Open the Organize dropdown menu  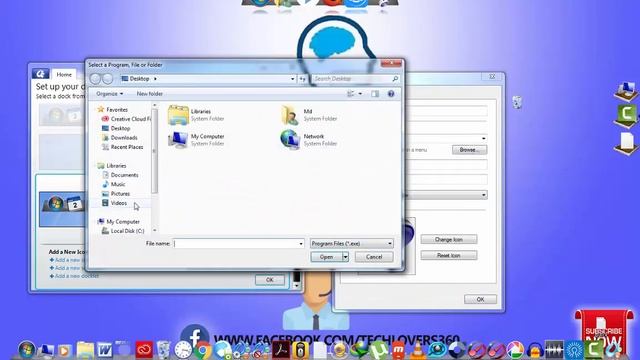[109, 94]
